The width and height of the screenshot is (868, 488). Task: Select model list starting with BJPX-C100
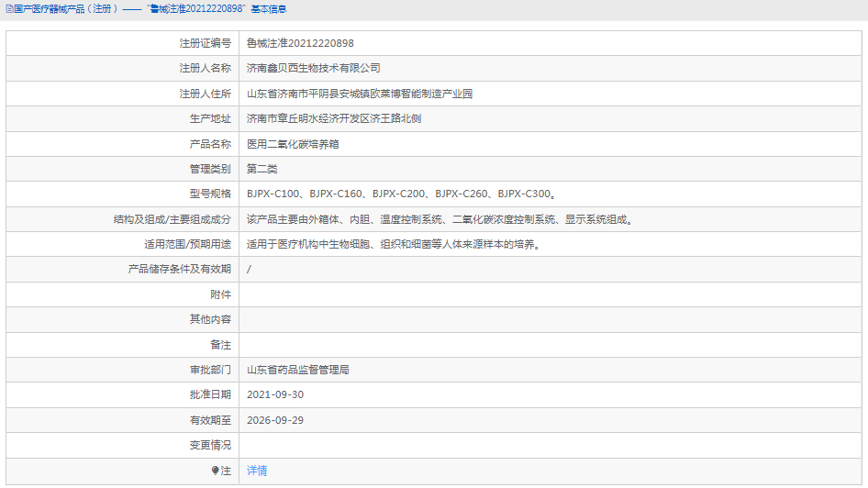click(x=401, y=194)
